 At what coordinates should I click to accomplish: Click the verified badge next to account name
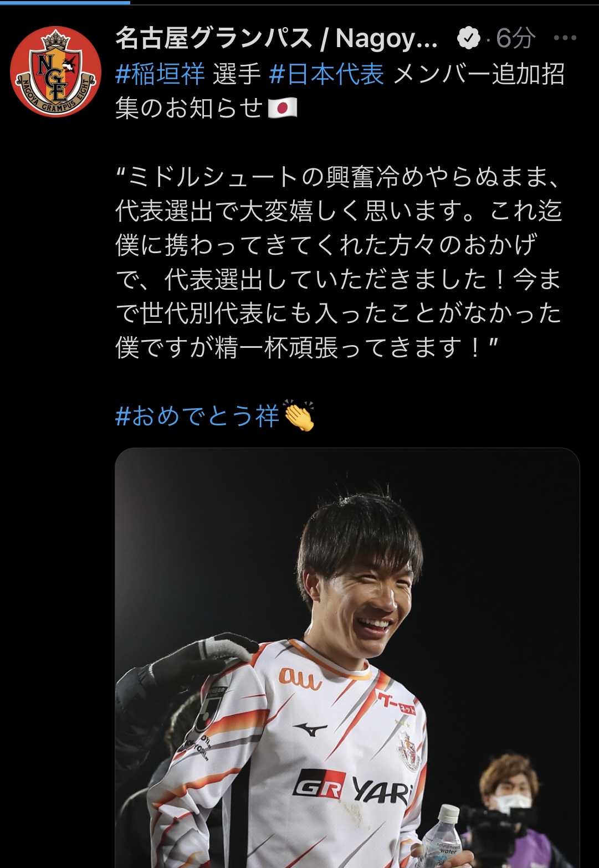[x=468, y=38]
